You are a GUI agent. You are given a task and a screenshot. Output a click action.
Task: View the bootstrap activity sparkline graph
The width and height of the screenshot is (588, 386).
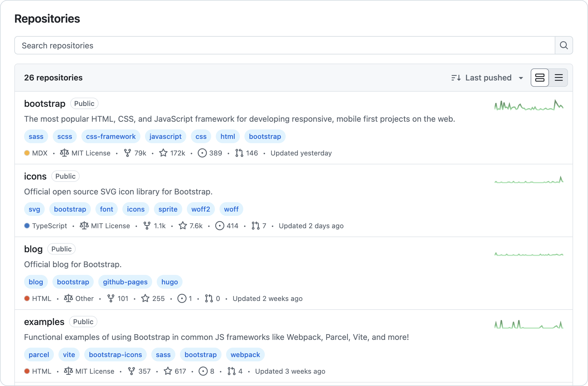[x=529, y=105]
